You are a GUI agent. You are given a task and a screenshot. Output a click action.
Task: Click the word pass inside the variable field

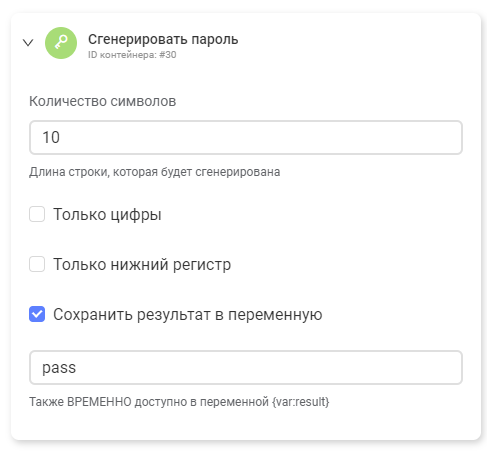click(59, 368)
